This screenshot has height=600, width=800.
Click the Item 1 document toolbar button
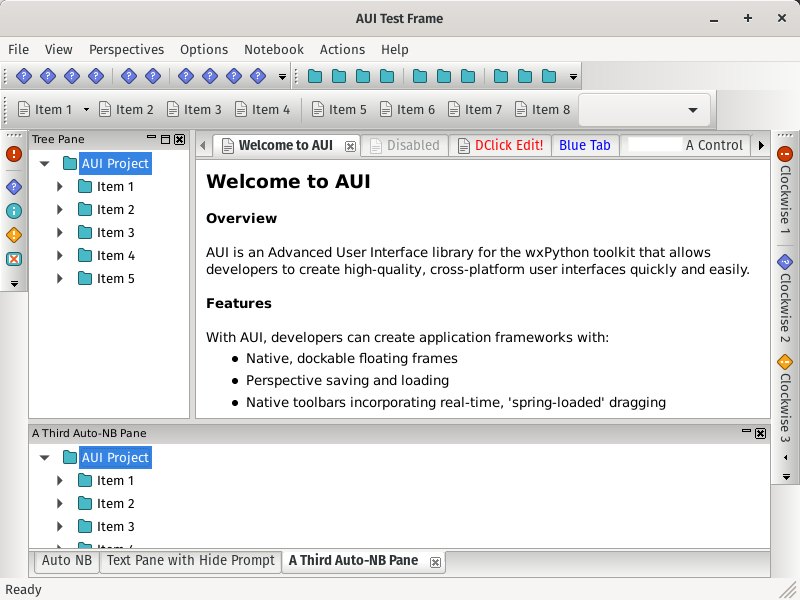click(x=45, y=109)
